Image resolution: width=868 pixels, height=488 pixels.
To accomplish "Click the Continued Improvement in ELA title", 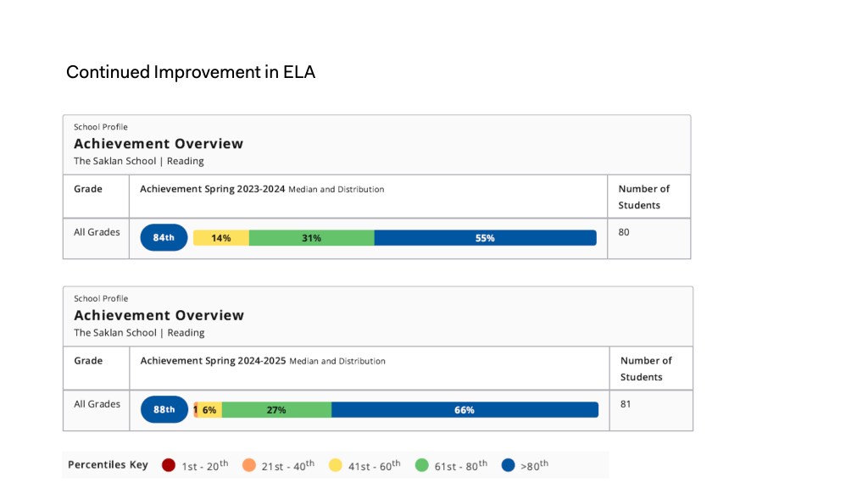I will [x=191, y=72].
